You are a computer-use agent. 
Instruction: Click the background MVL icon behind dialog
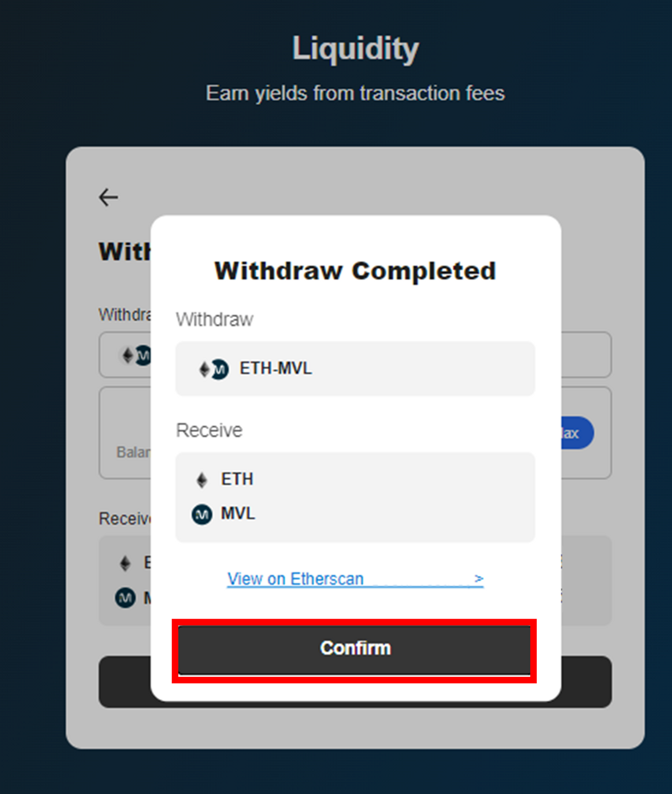125,598
